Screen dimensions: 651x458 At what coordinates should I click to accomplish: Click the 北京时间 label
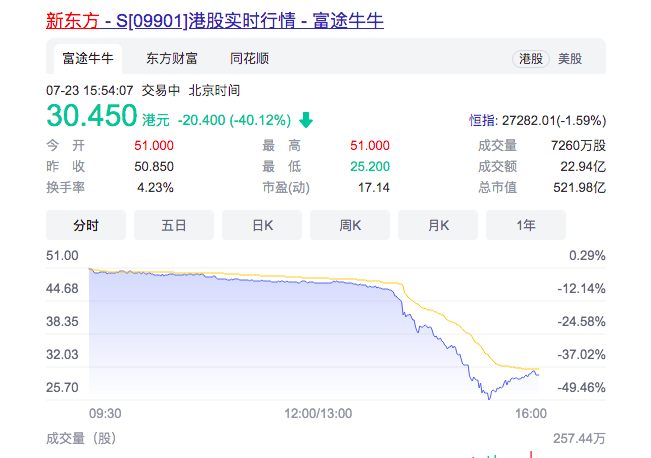pos(214,90)
